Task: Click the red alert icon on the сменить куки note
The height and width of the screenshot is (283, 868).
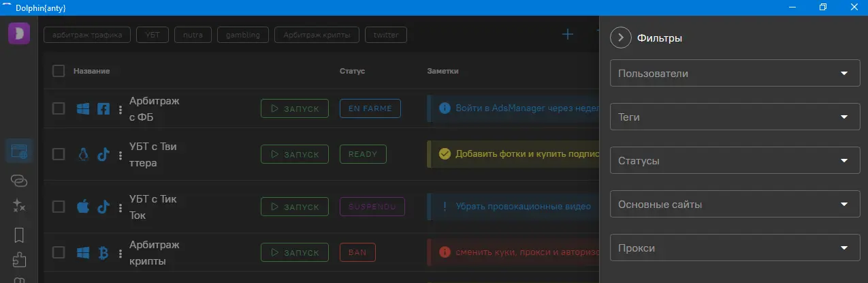Action: (445, 252)
